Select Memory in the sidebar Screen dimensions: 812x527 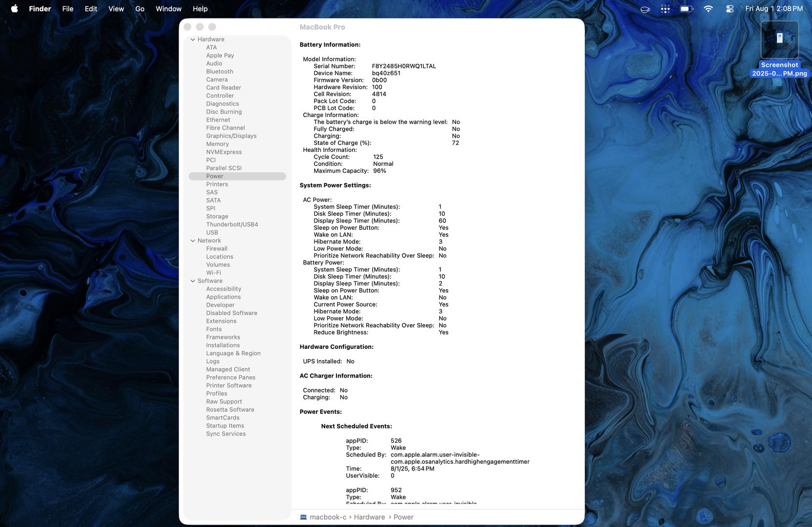point(218,144)
